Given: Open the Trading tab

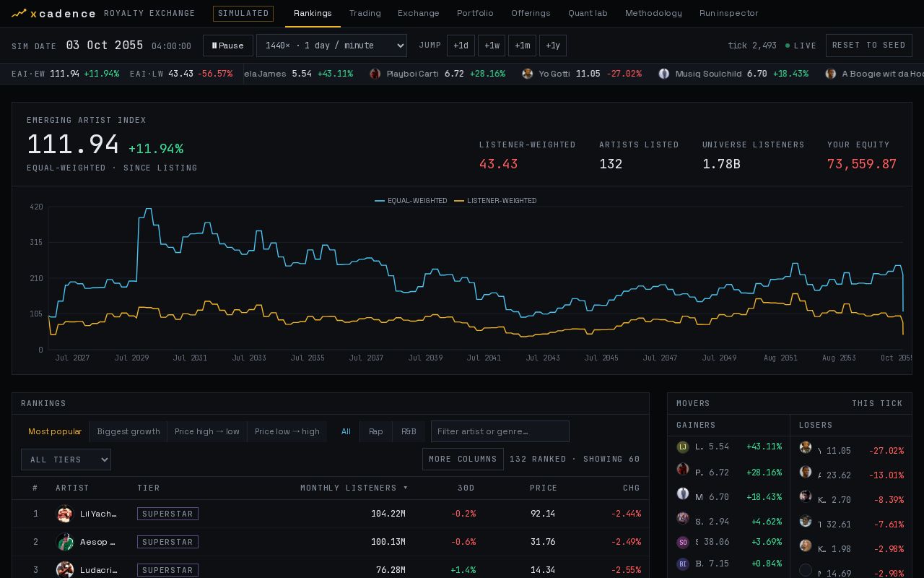Looking at the screenshot, I should 365,13.
